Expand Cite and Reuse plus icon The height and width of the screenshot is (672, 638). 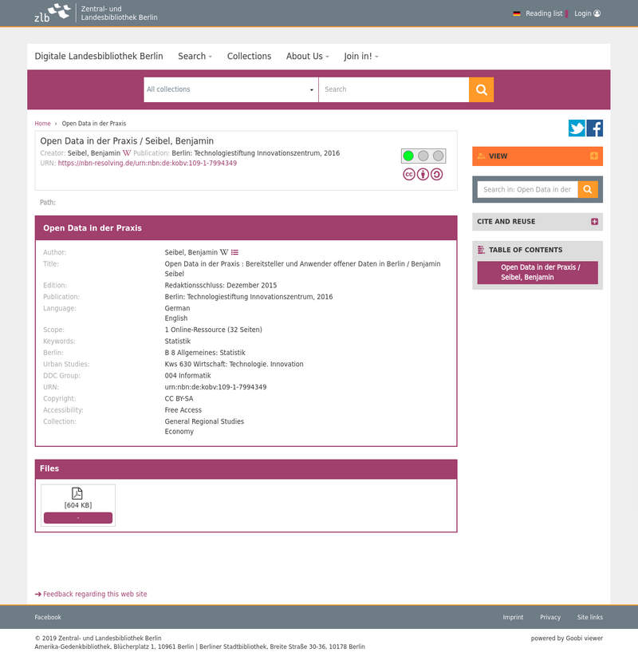594,222
